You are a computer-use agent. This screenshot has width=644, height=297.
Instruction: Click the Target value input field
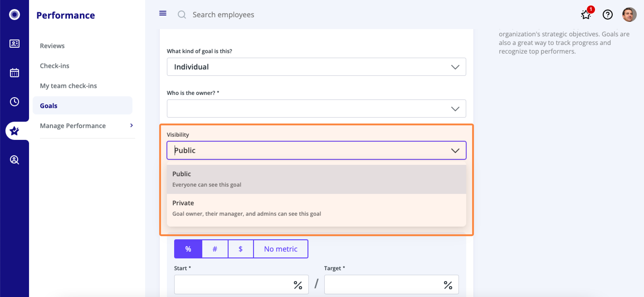[391, 285]
